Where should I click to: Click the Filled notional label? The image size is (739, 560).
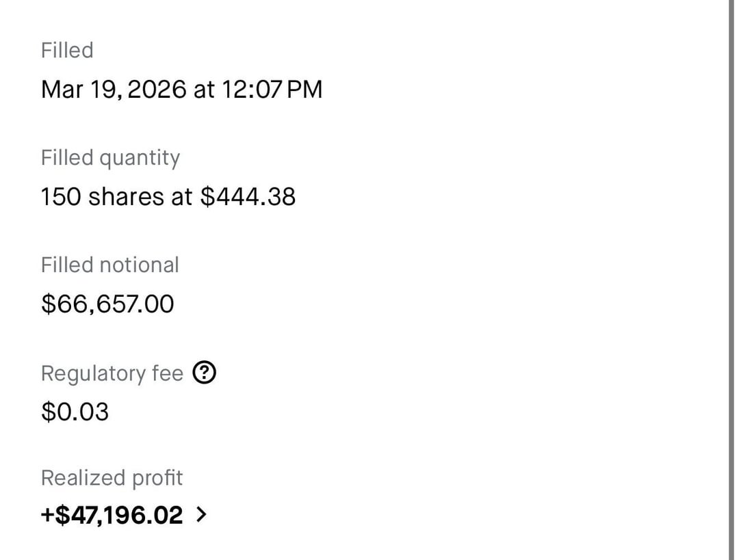point(109,265)
